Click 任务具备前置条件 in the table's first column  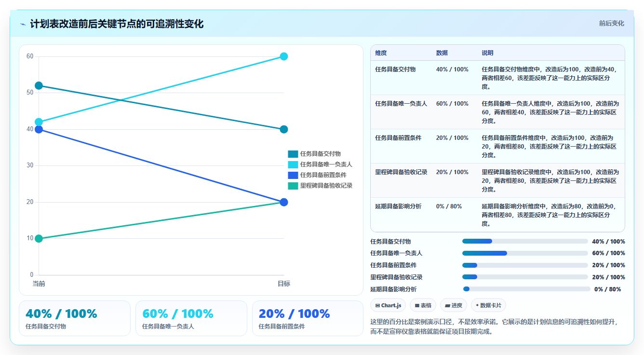pos(398,138)
